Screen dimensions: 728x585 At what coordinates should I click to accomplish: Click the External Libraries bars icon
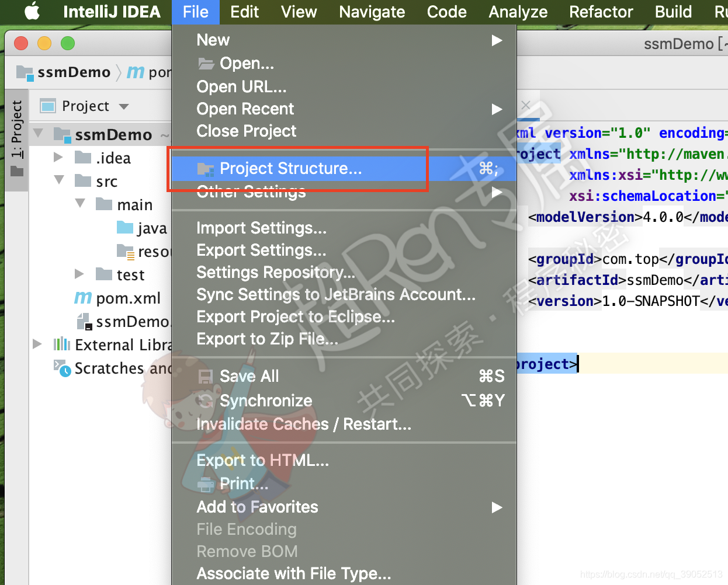click(62, 344)
